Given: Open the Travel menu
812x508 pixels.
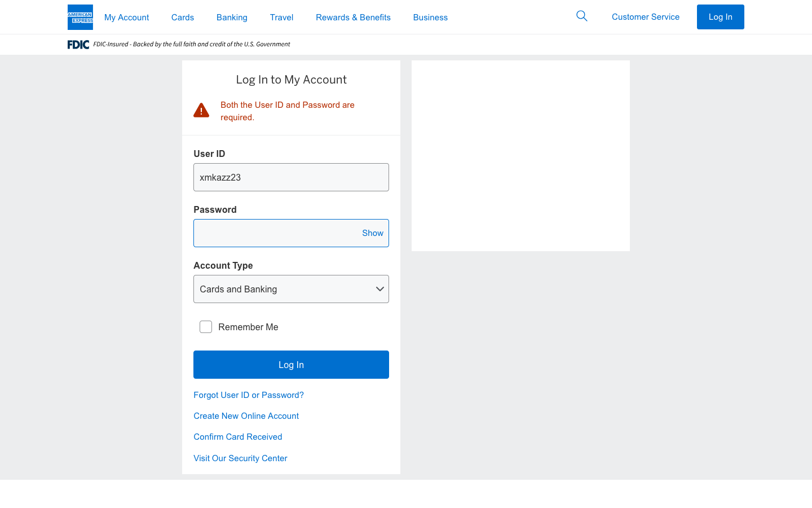Looking at the screenshot, I should pyautogui.click(x=281, y=17).
